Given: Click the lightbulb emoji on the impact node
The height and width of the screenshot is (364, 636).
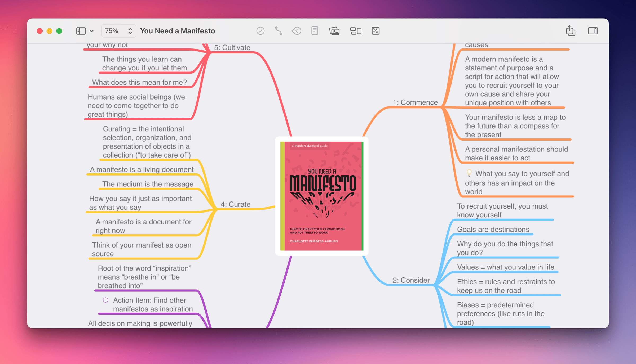Looking at the screenshot, I should coord(469,173).
